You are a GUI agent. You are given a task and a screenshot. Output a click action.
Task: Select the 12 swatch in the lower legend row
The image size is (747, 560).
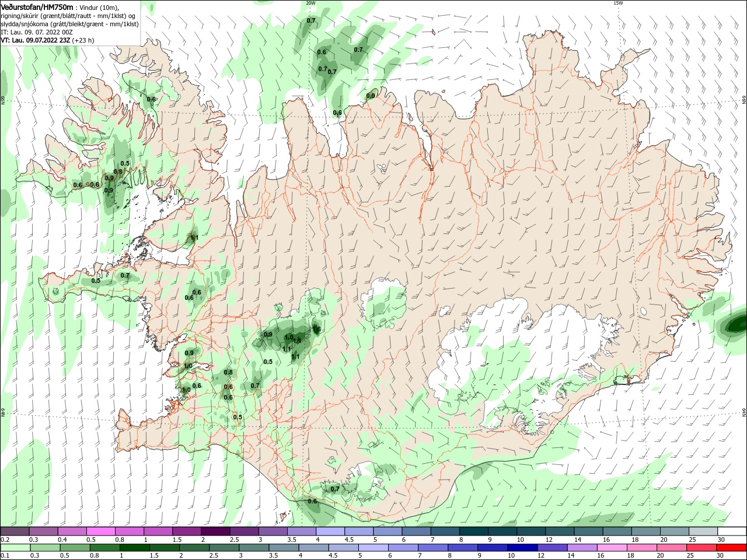click(x=551, y=548)
